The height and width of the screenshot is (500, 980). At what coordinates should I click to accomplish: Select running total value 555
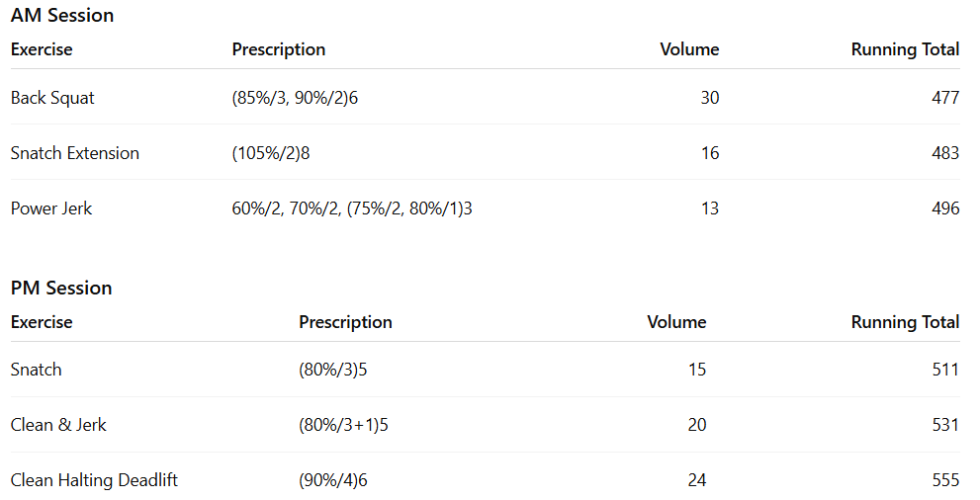(944, 480)
